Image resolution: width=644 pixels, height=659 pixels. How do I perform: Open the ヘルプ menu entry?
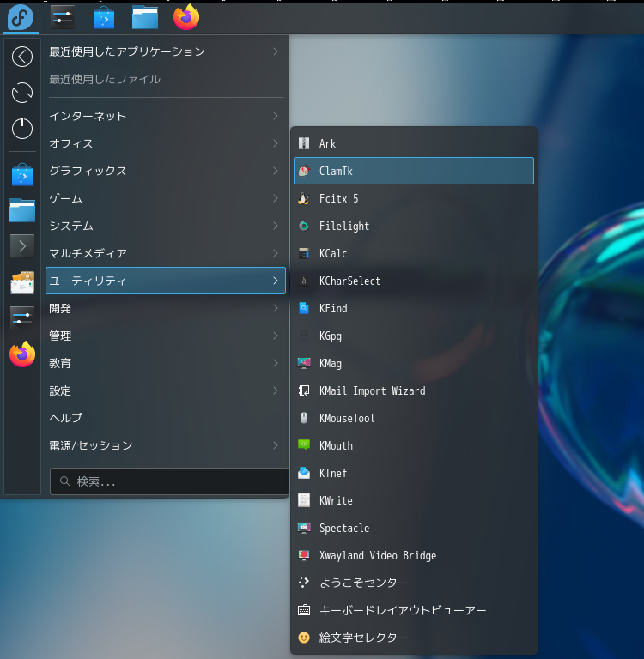click(x=166, y=418)
